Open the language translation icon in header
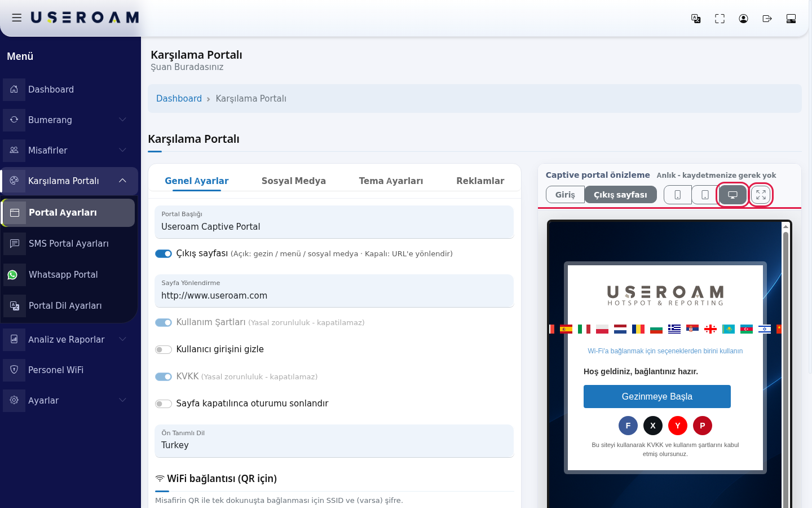 point(696,19)
